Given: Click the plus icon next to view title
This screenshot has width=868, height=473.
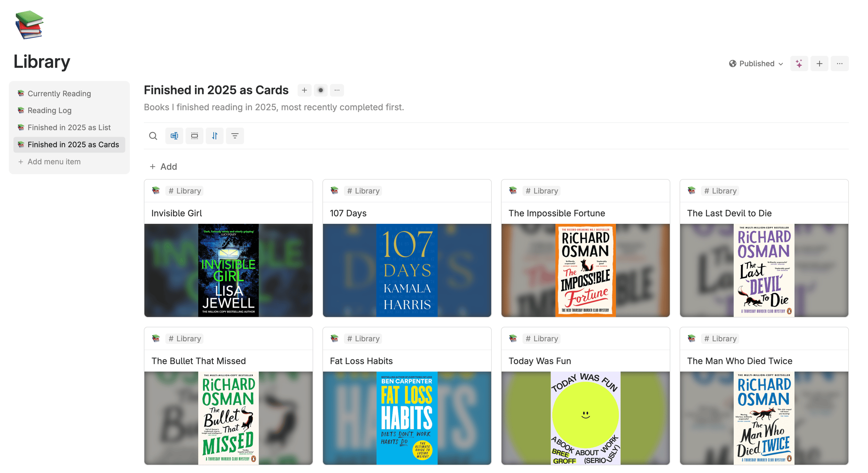Looking at the screenshot, I should (305, 90).
